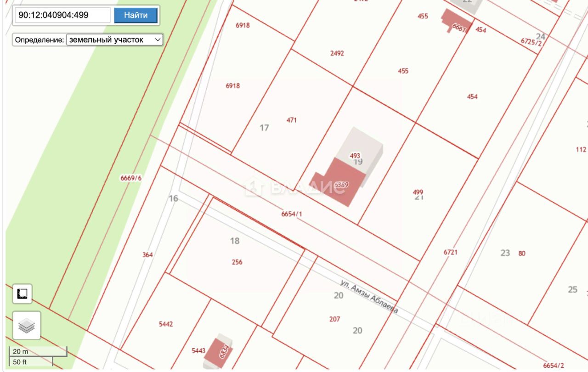Select parcel label 80

(522, 253)
